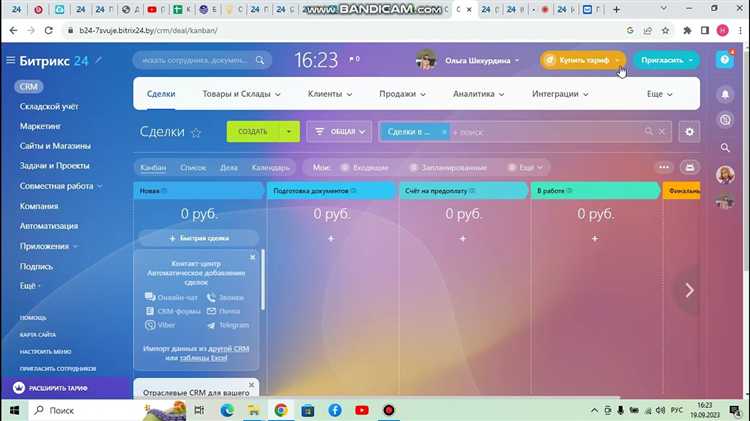Click Купить тариф button
The height and width of the screenshot is (421, 750).
tap(583, 60)
